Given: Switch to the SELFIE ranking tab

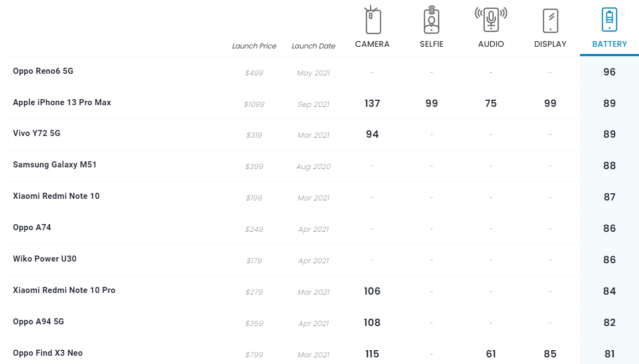Looking at the screenshot, I should click(431, 44).
